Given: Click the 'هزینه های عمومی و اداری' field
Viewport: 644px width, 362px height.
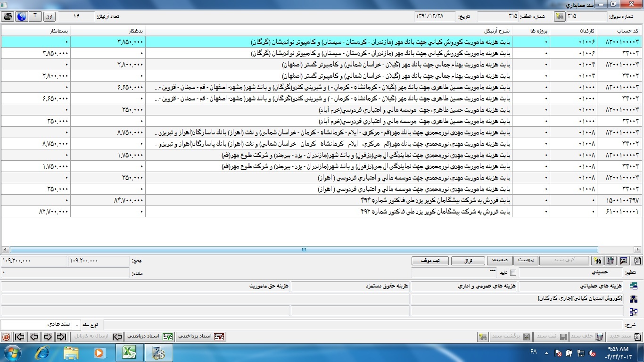Looking at the screenshot, I should 464,286.
